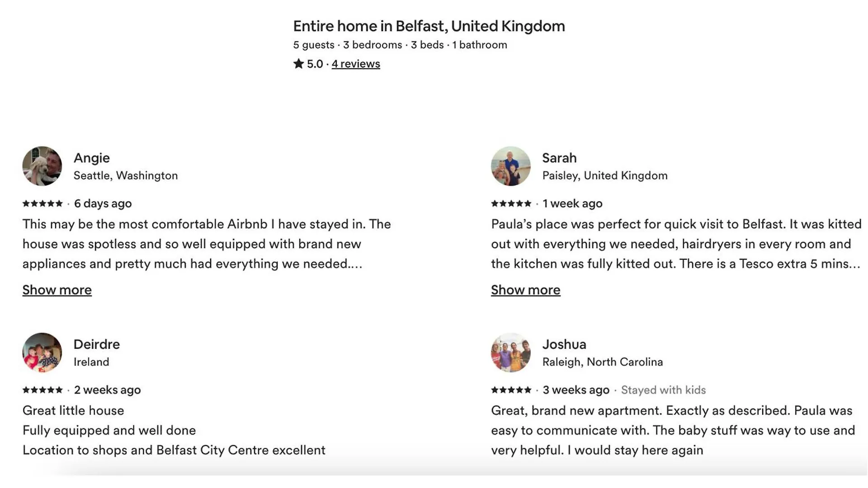Viewport: 868px width, 488px height.
Task: Click the star rating on Sarah's review
Action: coord(511,203)
